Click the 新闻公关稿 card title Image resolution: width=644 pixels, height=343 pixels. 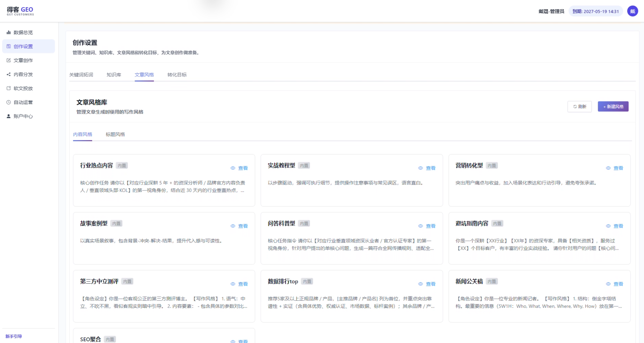coord(469,281)
